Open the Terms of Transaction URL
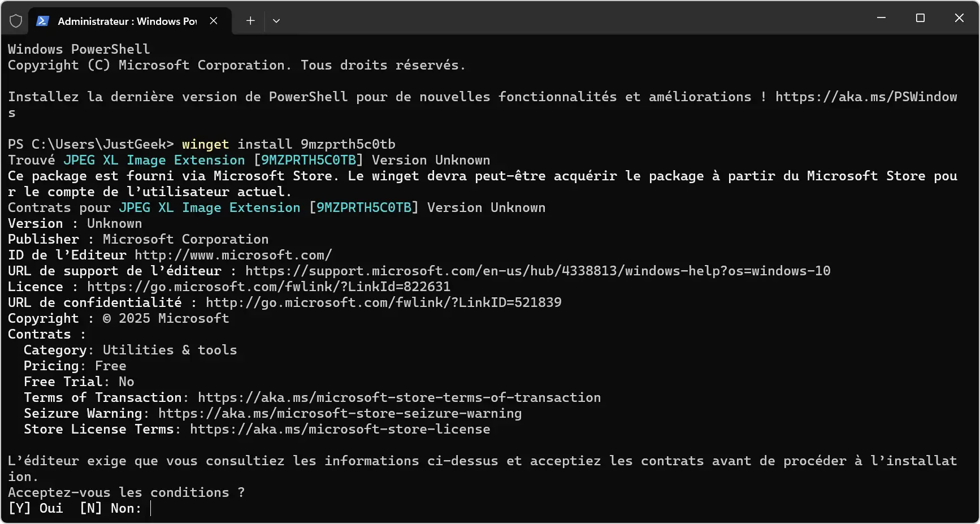The height and width of the screenshot is (524, 980). [x=400, y=397]
